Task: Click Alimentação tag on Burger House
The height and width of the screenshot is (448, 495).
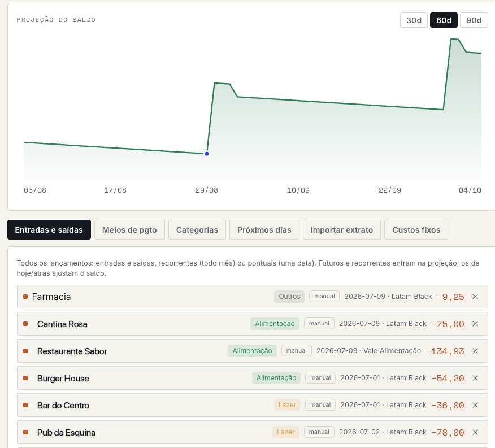Action: coord(276,378)
